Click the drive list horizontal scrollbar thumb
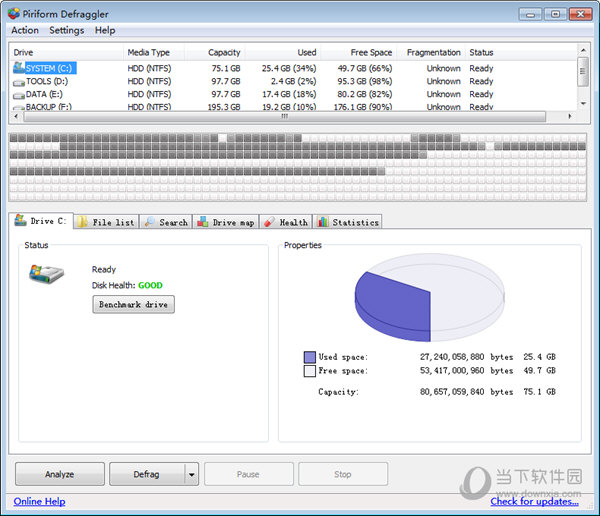Screen dimensions: 600x516 point(285,116)
